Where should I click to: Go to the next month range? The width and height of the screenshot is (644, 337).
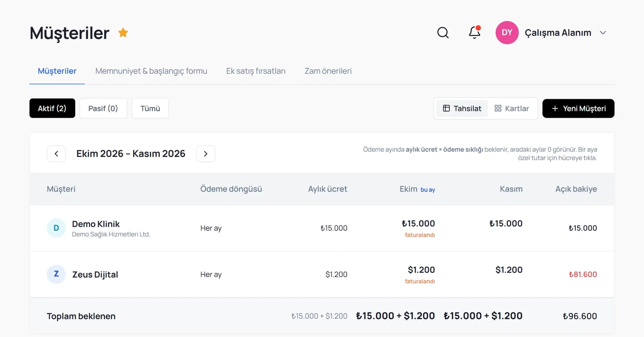click(x=206, y=154)
